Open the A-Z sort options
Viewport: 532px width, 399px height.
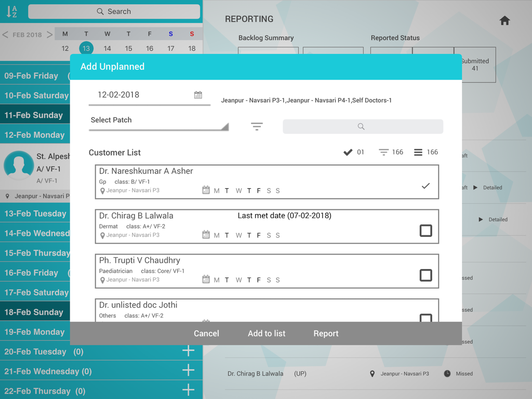11,11
